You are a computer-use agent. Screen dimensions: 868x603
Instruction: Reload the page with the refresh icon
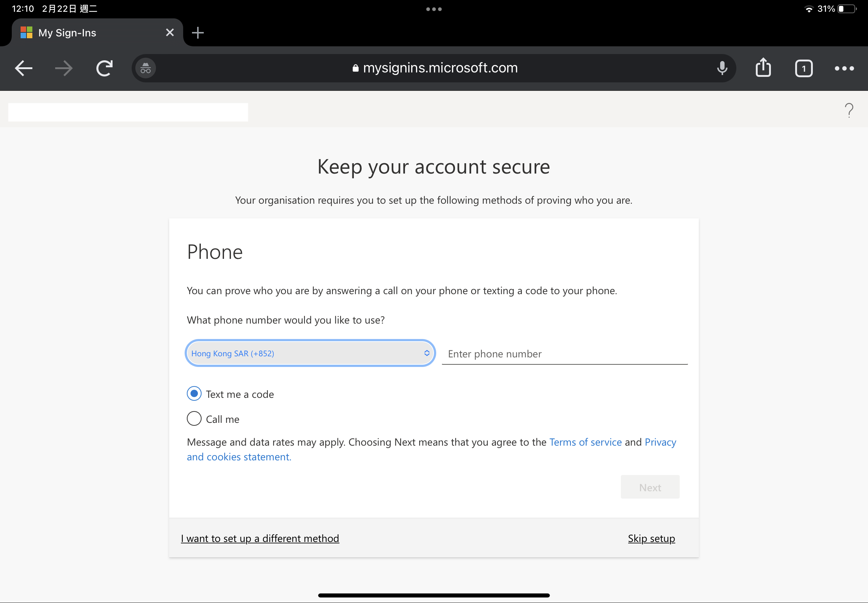[104, 68]
